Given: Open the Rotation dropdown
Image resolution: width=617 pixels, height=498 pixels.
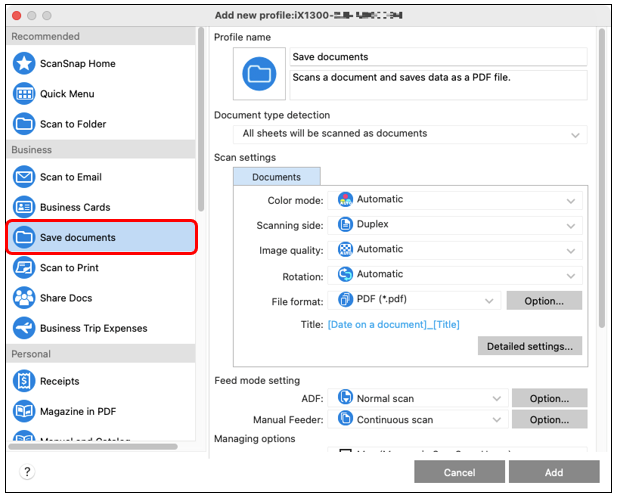Looking at the screenshot, I should [455, 275].
